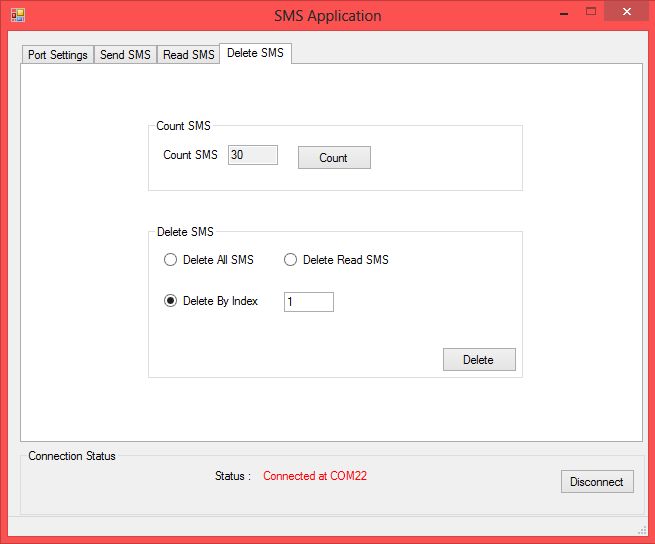This screenshot has height=544, width=655.
Task: Minimize the SMS Application window
Action: click(x=564, y=13)
